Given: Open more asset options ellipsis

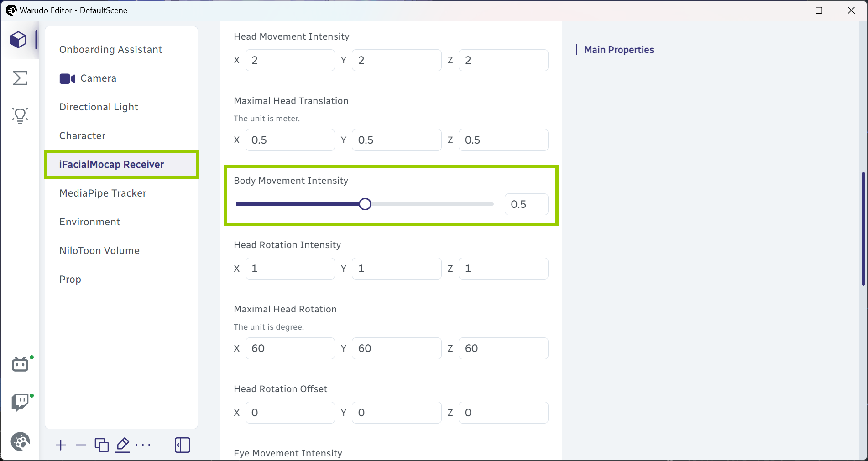Looking at the screenshot, I should (x=143, y=445).
